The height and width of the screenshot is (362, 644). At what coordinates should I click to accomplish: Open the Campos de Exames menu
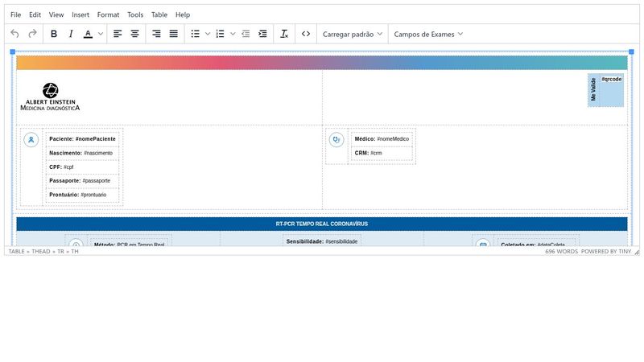[428, 35]
